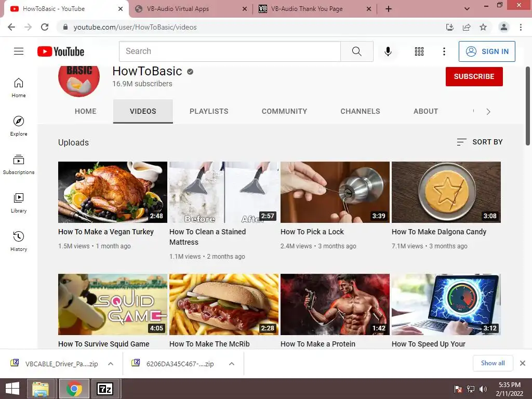Click the install app icon in address bar
The image size is (532, 399).
(x=449, y=27)
